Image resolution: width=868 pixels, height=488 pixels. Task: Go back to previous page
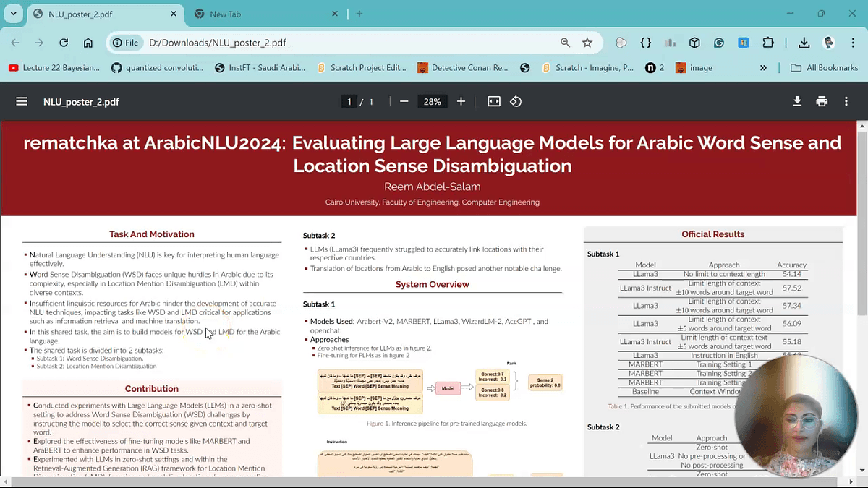tap(15, 43)
